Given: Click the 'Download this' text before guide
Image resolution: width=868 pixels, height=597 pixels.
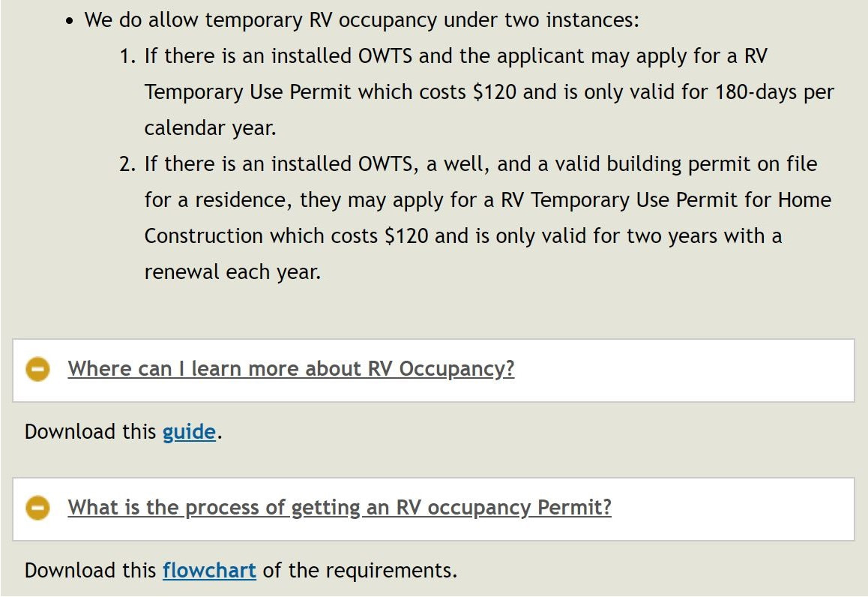Looking at the screenshot, I should tap(90, 432).
